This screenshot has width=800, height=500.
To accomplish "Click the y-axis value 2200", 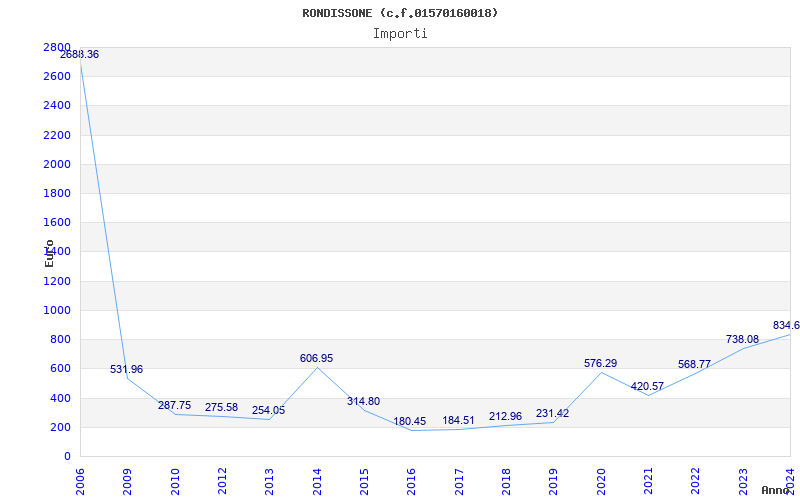I will coord(57,135).
